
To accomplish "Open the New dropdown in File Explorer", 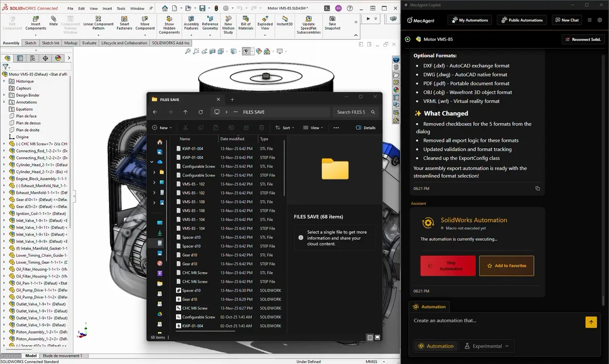I will point(162,127).
